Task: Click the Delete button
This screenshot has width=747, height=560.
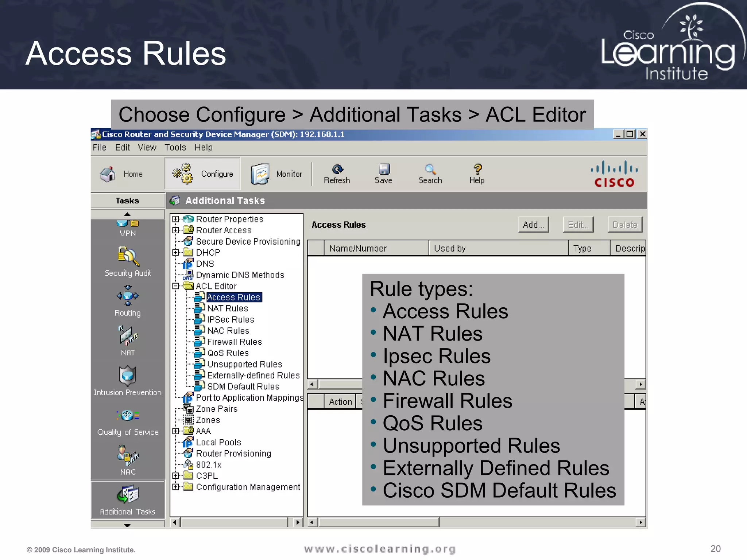Action: [625, 225]
